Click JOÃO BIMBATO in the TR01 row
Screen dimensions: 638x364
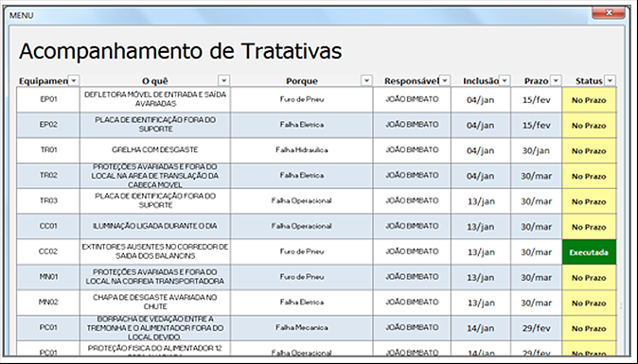(x=412, y=150)
